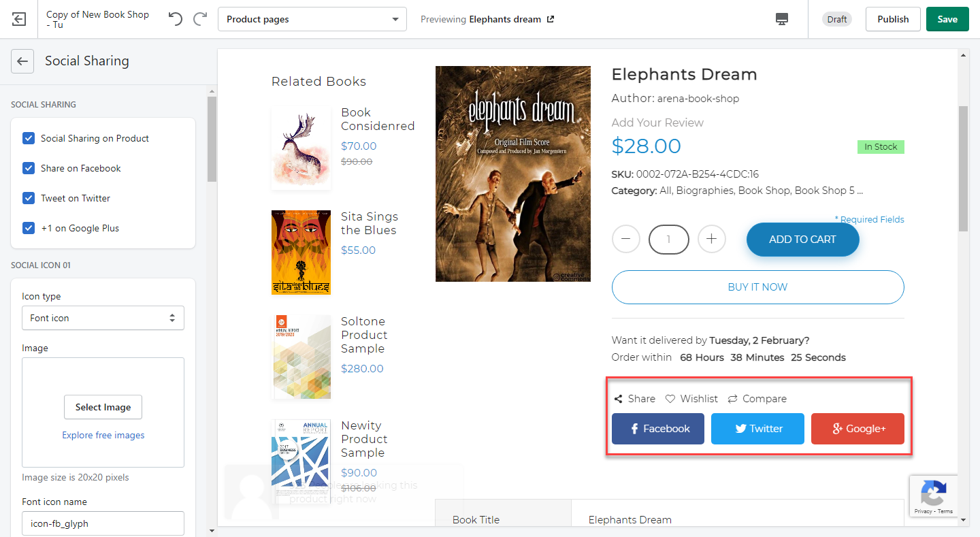This screenshot has height=537, width=980.
Task: Click the exit editor icon
Action: 19,19
